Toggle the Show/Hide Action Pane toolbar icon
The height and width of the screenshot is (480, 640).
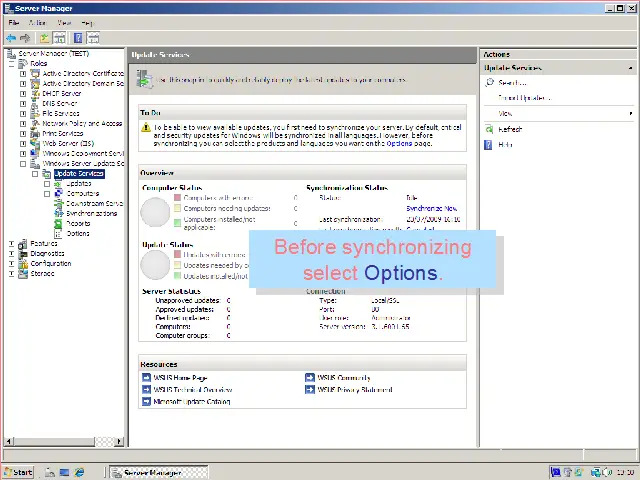(93, 38)
